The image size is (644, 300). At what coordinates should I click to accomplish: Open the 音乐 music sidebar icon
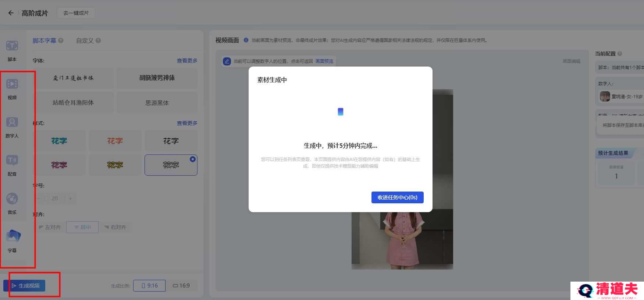click(12, 199)
